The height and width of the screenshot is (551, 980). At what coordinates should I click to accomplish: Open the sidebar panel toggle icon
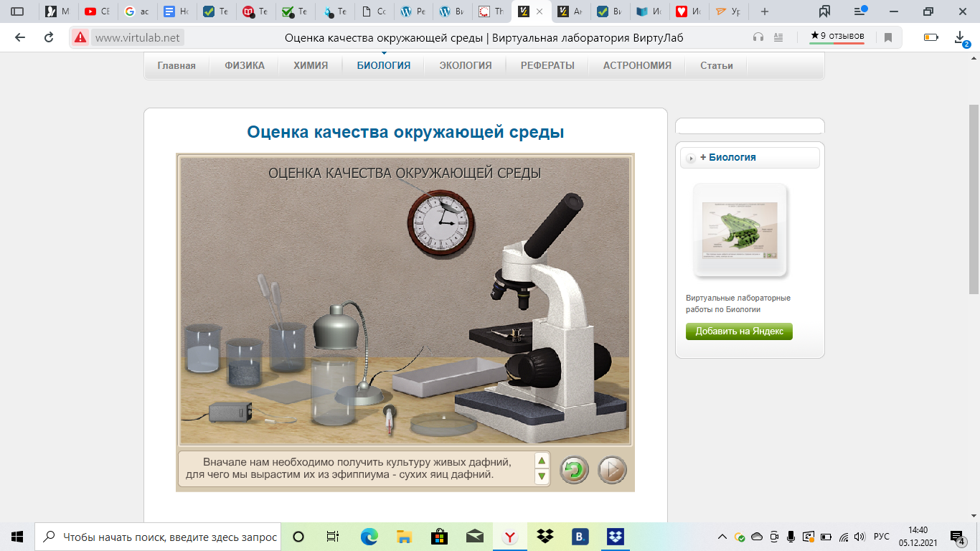[17, 11]
